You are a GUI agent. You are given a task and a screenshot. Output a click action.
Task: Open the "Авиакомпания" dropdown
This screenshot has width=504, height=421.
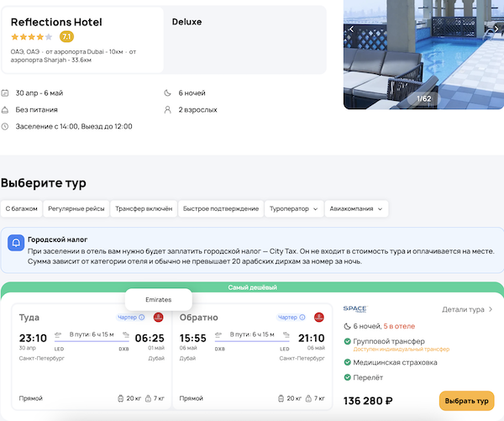pos(356,208)
